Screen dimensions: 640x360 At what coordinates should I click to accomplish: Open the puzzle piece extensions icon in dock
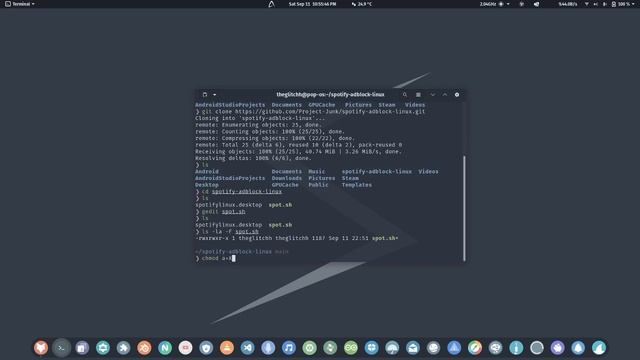[x=124, y=348]
